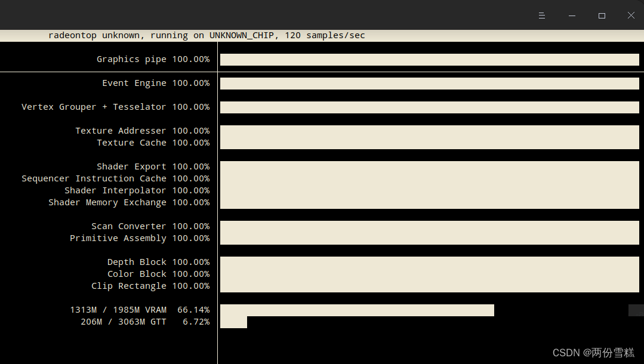Viewport: 644px width, 364px height.
Task: Select the 'Color Block 100.00%' label
Action: point(159,274)
